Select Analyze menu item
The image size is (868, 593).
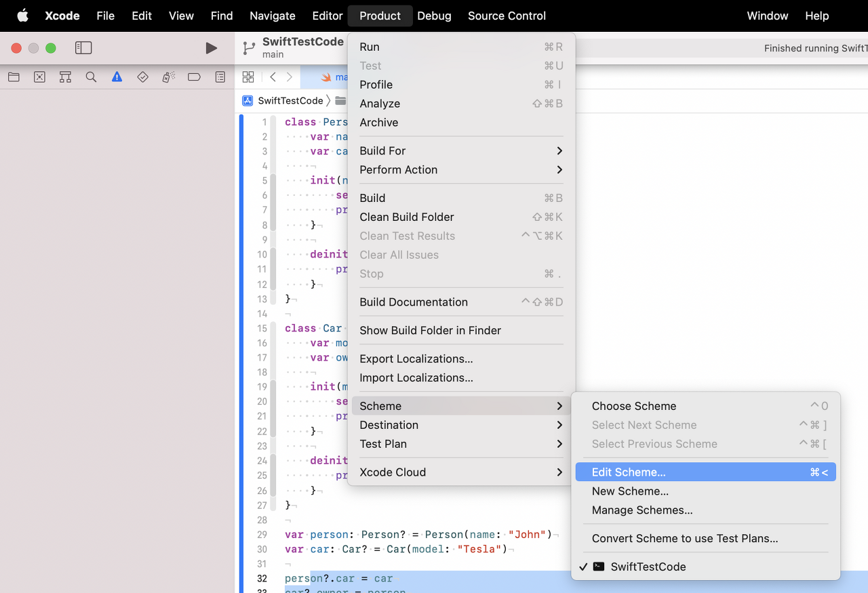tap(462, 104)
